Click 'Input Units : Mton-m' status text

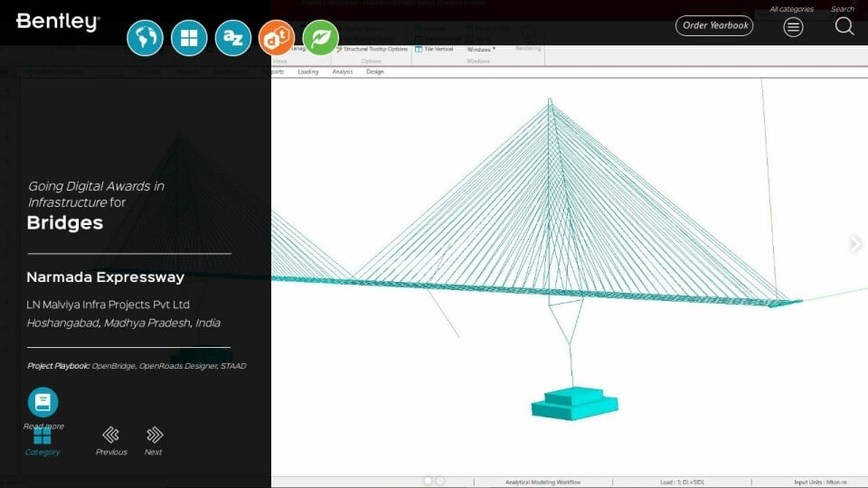pos(820,482)
